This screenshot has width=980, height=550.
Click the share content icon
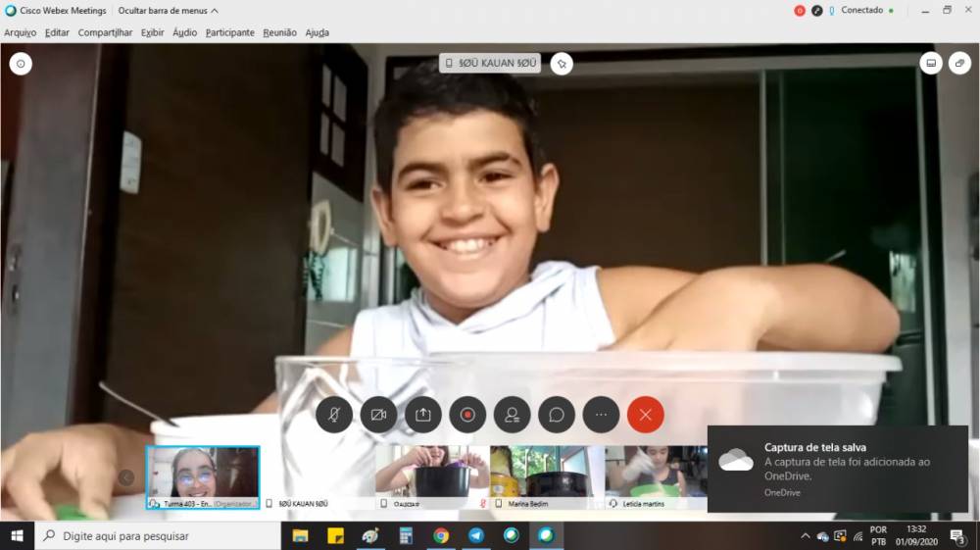pyautogui.click(x=423, y=415)
